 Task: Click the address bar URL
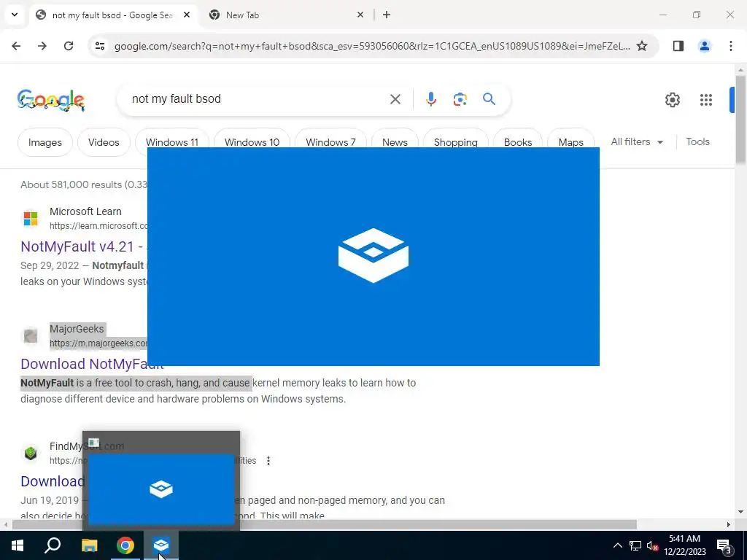coord(372,46)
